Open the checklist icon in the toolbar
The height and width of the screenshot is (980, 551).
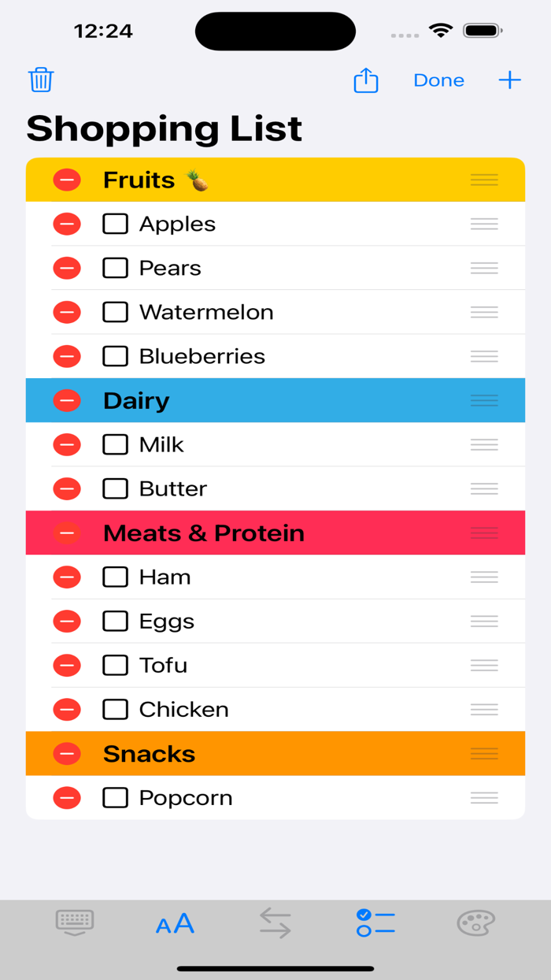[x=375, y=922]
